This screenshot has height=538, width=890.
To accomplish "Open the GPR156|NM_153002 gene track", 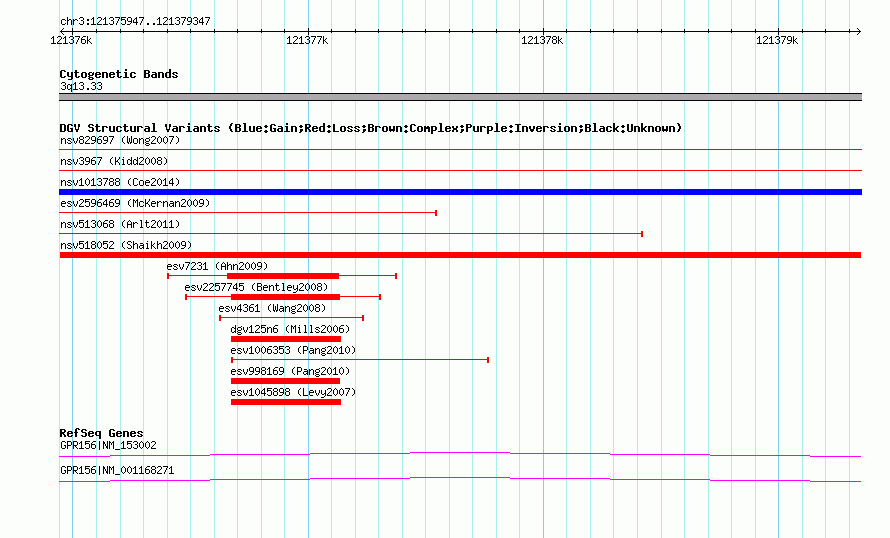I will [460, 455].
